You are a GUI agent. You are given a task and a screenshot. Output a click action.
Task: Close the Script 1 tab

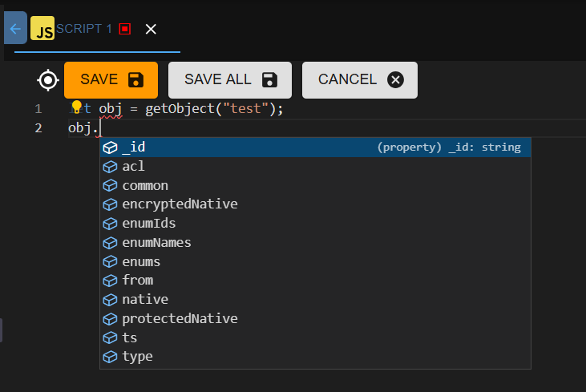click(x=151, y=29)
